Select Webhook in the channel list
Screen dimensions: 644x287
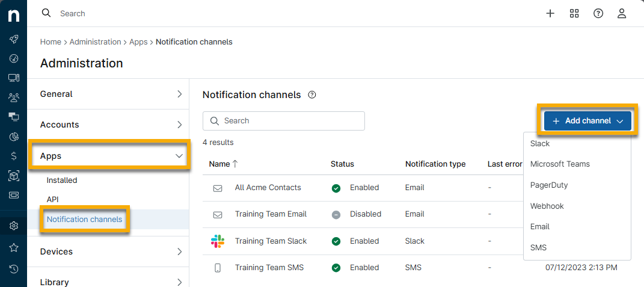[x=547, y=206]
